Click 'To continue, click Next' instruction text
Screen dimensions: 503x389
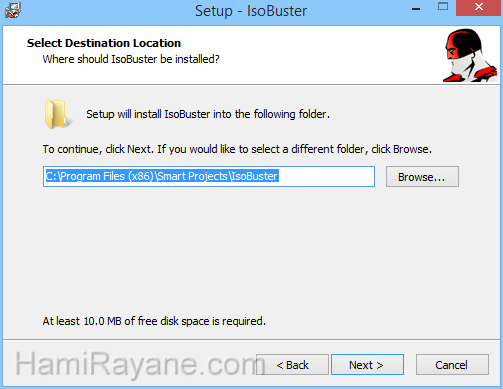click(x=237, y=149)
